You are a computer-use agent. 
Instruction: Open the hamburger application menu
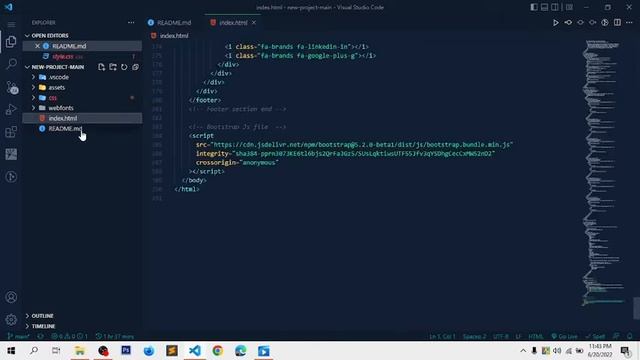pyautogui.click(x=11, y=24)
